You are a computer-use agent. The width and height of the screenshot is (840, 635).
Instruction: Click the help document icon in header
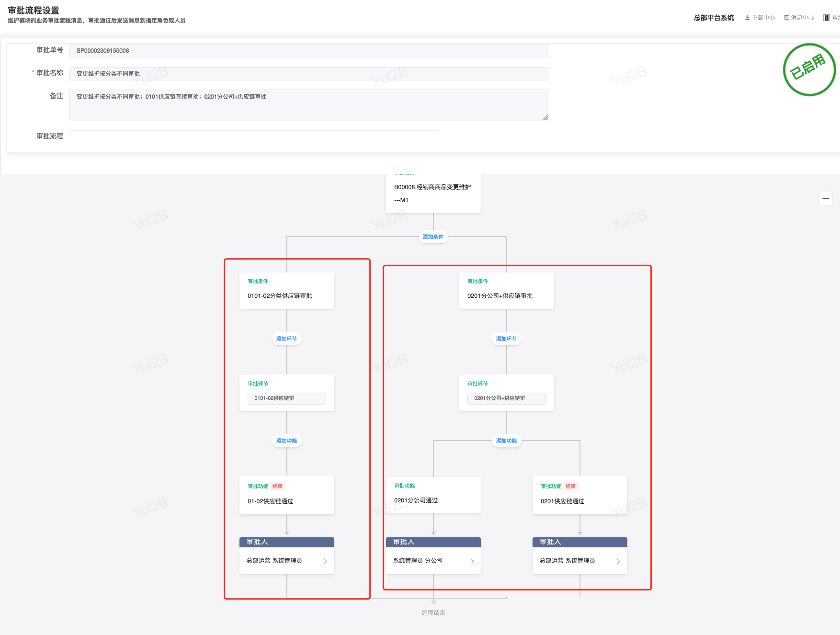826,18
